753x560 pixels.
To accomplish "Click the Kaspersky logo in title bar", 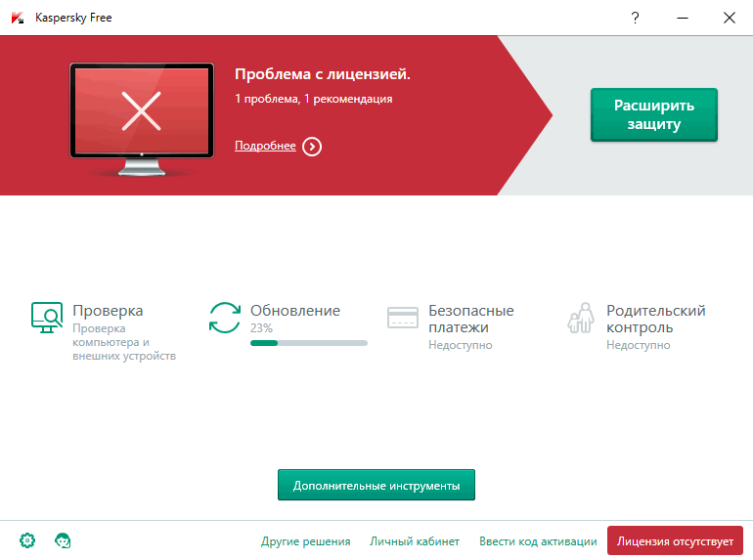I will point(18,18).
